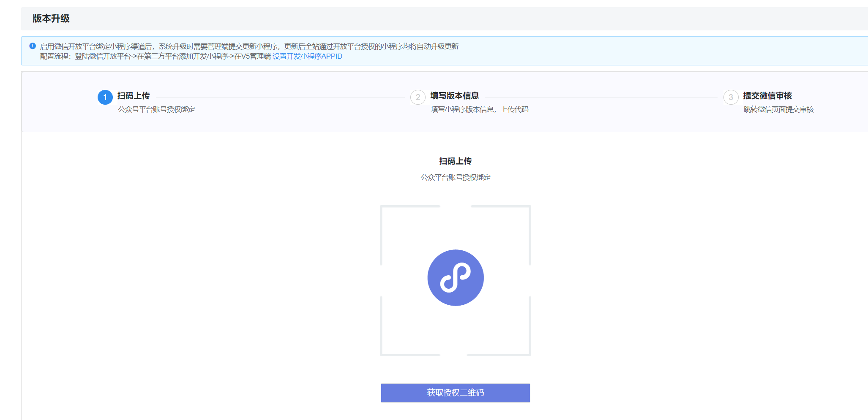The width and height of the screenshot is (868, 420).
Task: Select the 提交微信审核 step title
Action: click(x=767, y=96)
